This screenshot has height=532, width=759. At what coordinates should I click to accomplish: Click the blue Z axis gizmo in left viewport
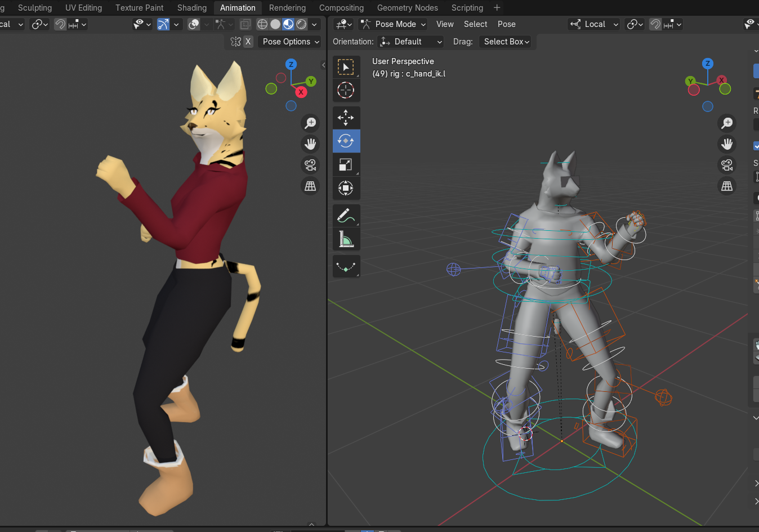pyautogui.click(x=291, y=64)
